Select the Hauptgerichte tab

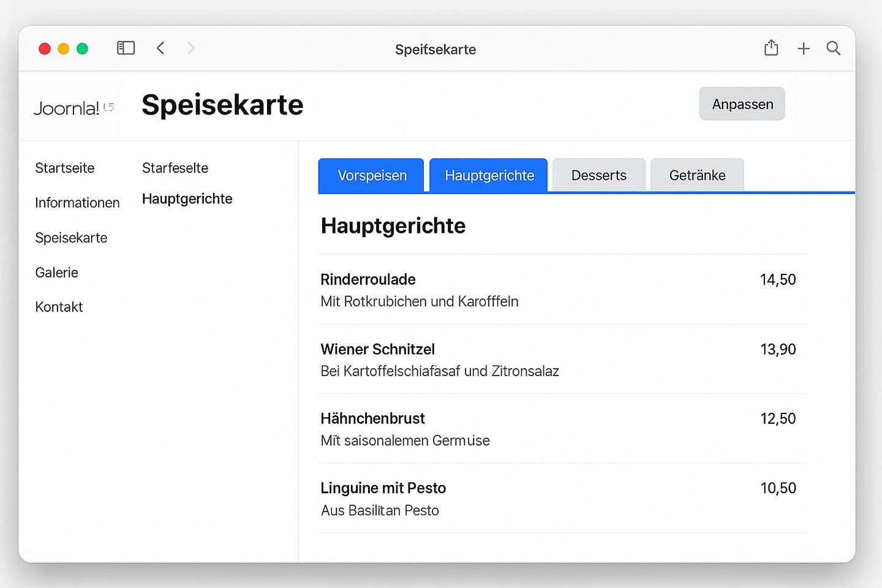click(x=489, y=176)
